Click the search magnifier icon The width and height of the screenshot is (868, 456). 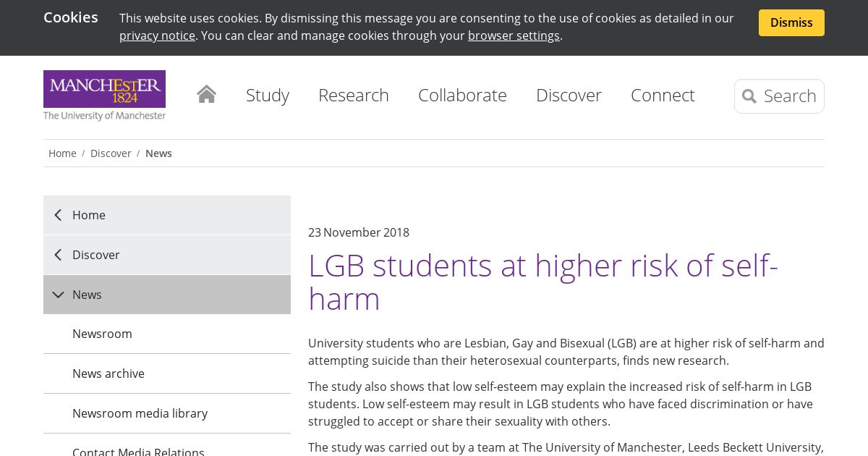coord(749,96)
